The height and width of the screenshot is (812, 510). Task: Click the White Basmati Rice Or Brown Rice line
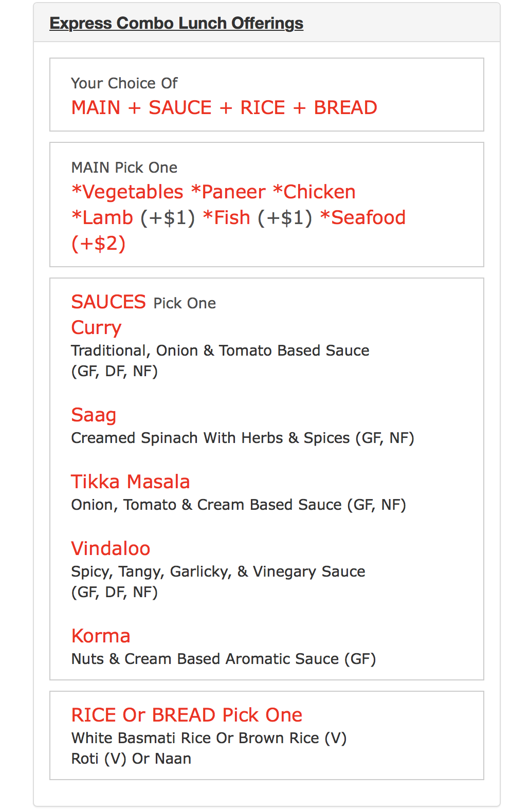[x=209, y=738]
